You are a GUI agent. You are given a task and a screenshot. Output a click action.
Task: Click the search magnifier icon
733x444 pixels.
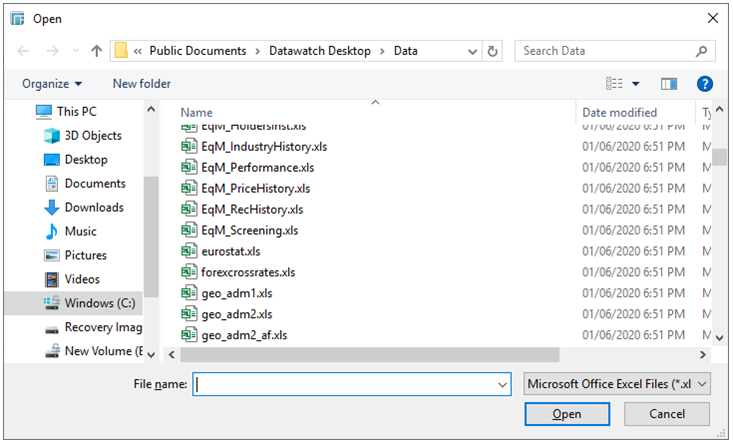point(703,51)
